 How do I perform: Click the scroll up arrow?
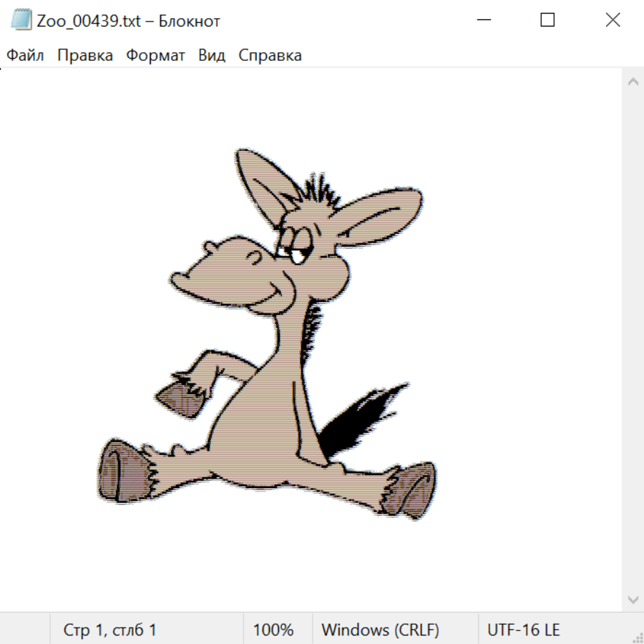[633, 82]
